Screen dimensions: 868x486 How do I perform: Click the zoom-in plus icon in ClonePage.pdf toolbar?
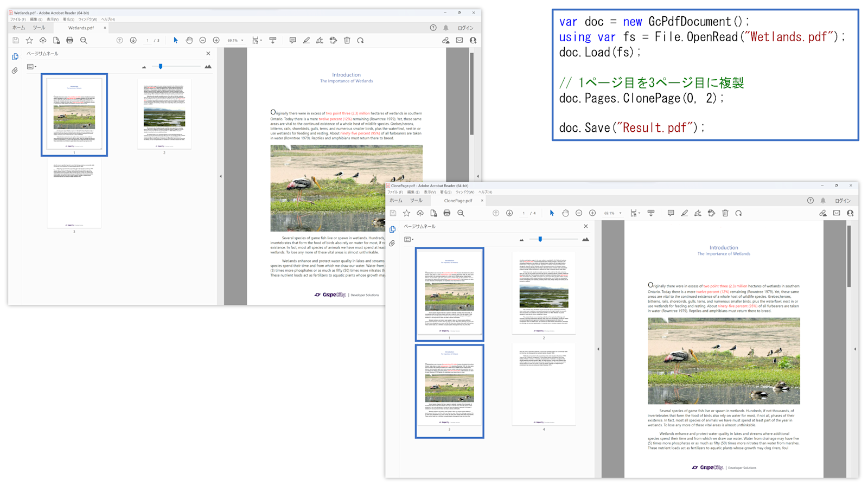point(592,213)
